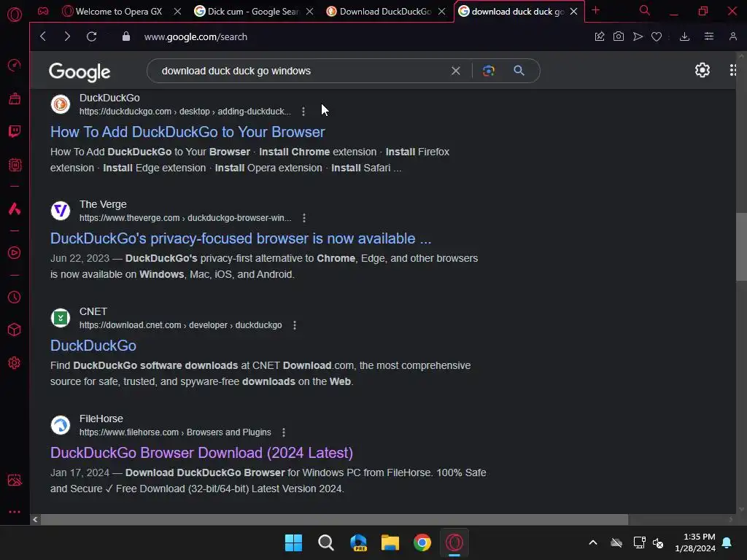
Task: Add page to bookmarks heart icon
Action: (657, 36)
